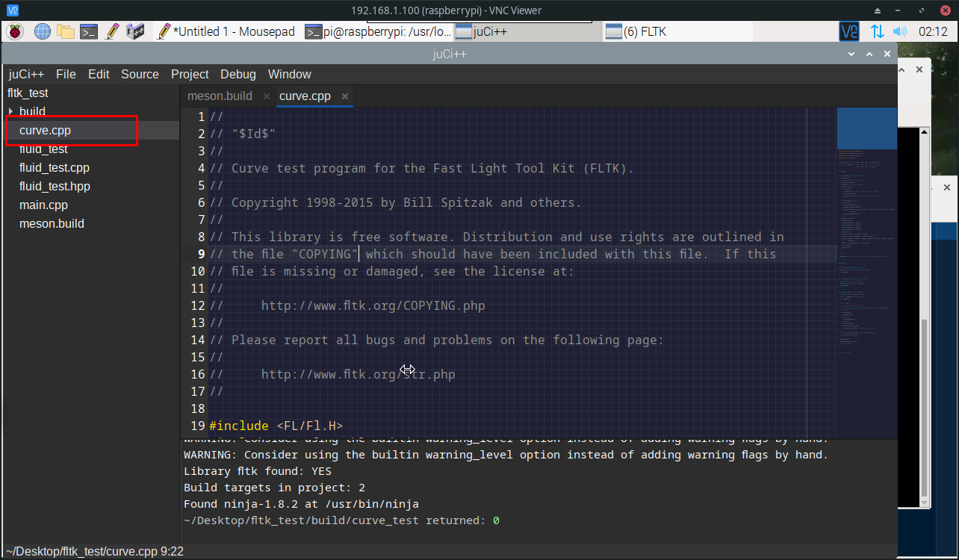The image size is (959, 560).
Task: Click the source minimap overview
Action: click(866, 273)
